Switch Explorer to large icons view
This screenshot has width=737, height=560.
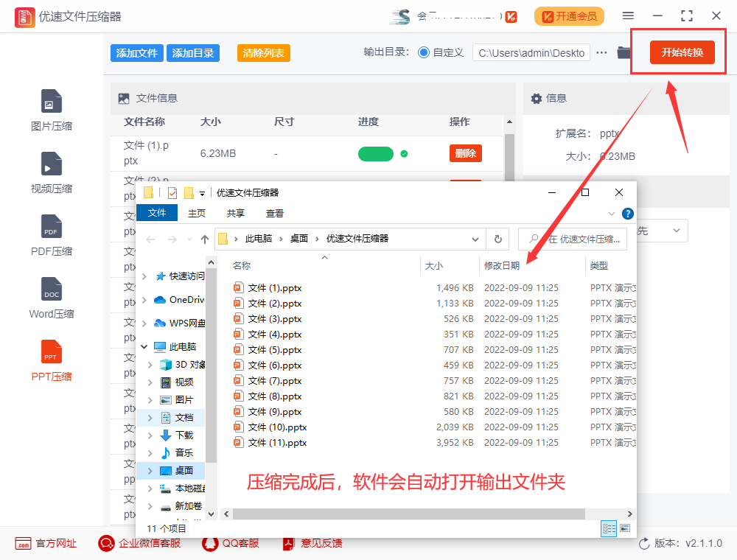[625, 528]
